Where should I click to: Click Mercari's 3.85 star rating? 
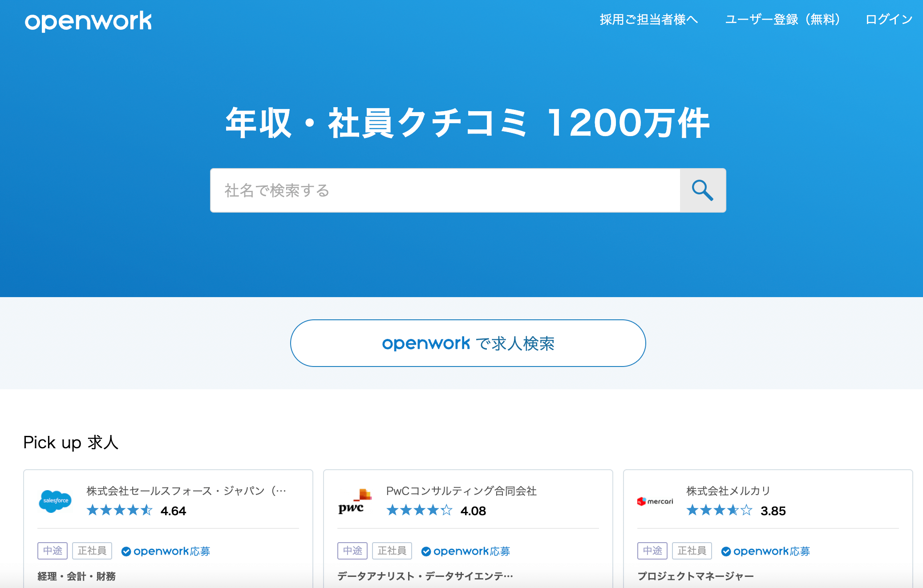coord(719,510)
